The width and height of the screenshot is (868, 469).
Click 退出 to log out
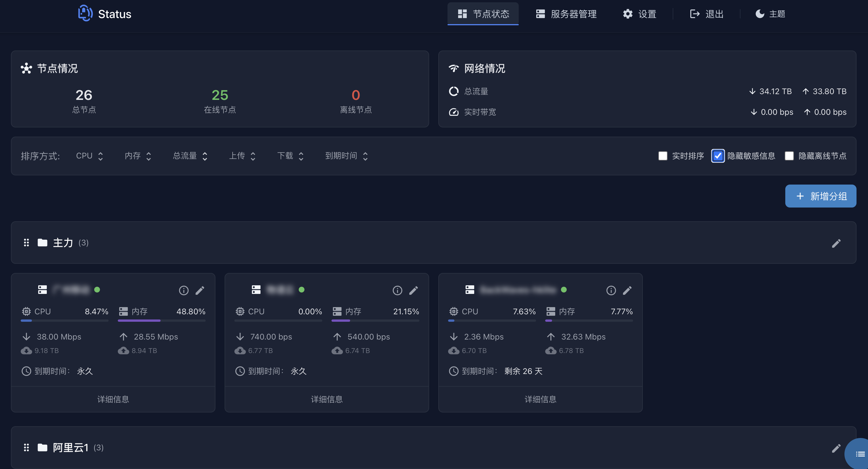(707, 14)
